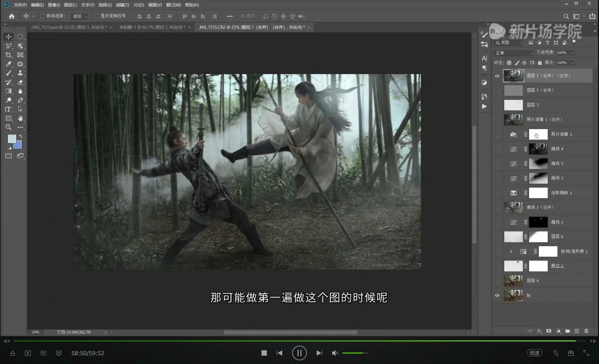Show the 曲线 4 layer
Image resolution: width=599 pixels, height=364 pixels.
(x=497, y=149)
